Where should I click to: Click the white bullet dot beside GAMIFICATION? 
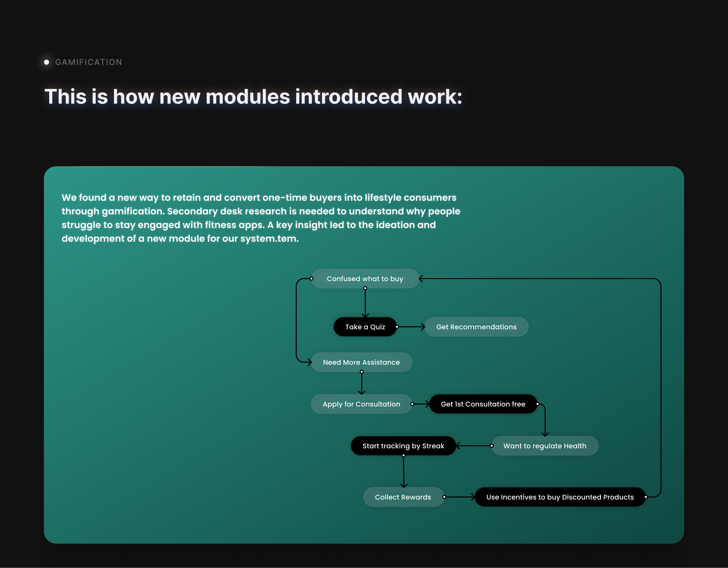click(47, 62)
